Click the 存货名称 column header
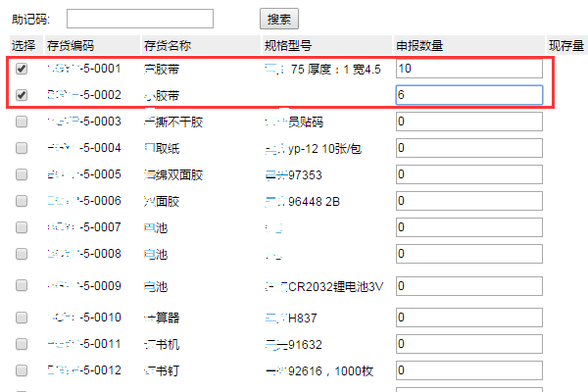 click(168, 46)
